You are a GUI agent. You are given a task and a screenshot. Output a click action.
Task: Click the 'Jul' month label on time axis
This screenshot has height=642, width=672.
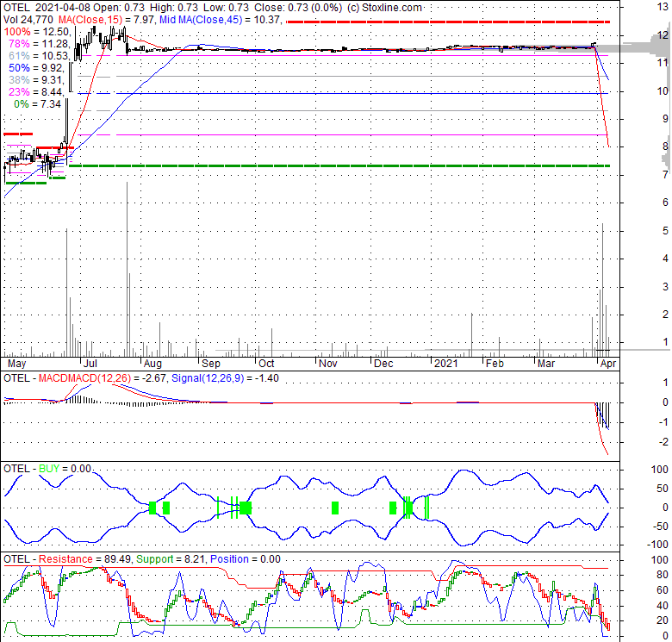[90, 364]
